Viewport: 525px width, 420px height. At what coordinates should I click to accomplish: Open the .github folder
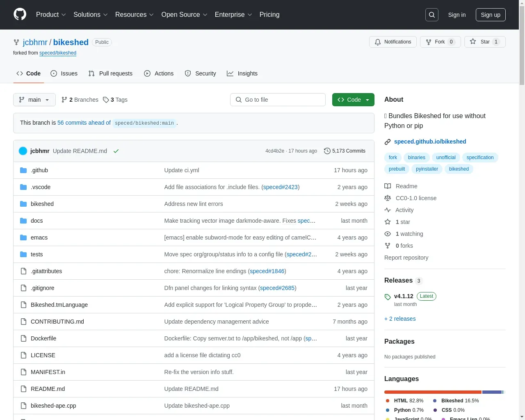click(39, 170)
